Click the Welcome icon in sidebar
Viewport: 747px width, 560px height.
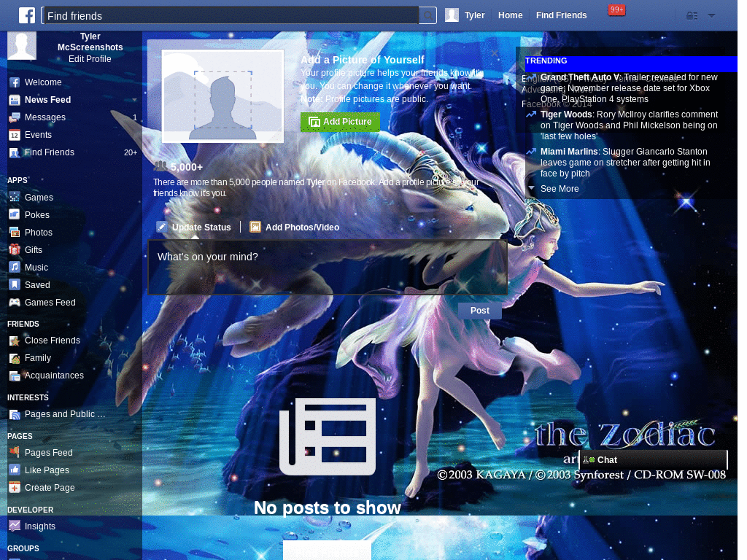pos(15,82)
